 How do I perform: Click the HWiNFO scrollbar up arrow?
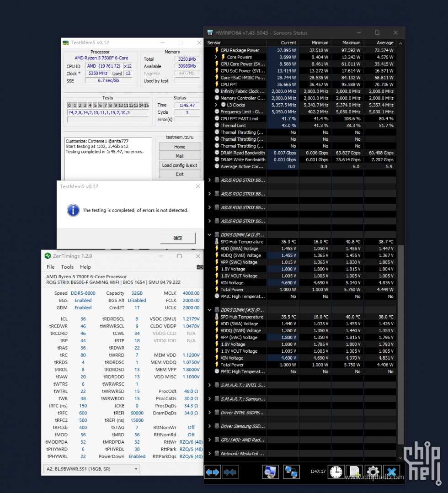click(400, 43)
